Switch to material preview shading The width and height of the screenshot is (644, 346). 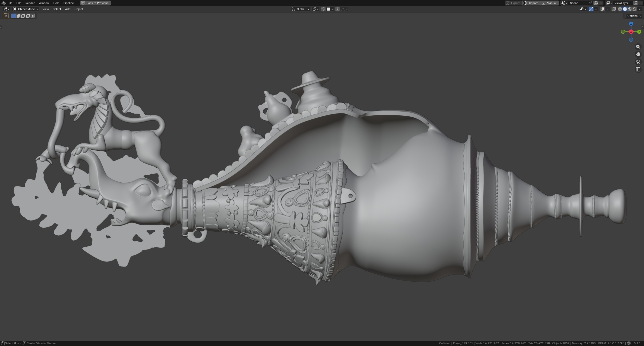[x=630, y=9]
